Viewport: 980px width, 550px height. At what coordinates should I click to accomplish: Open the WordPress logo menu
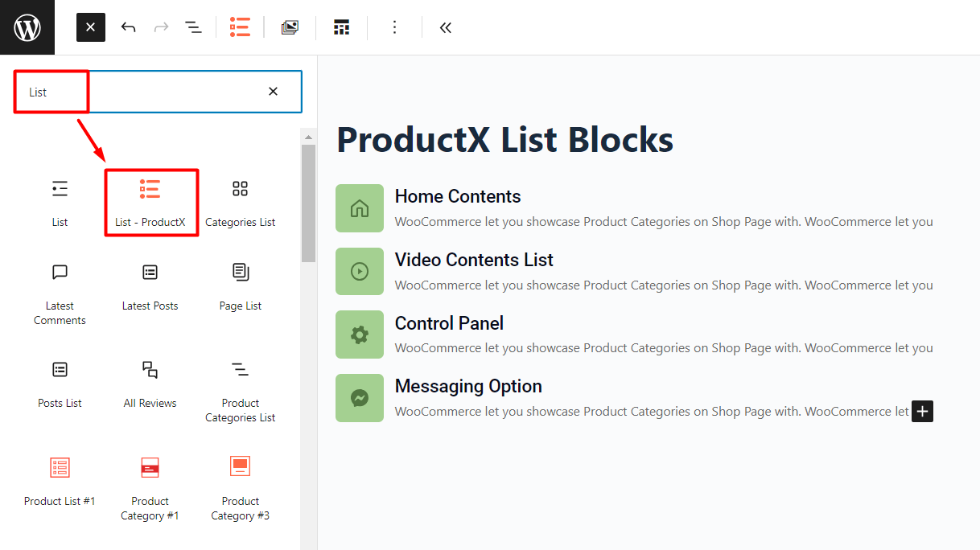(x=27, y=27)
